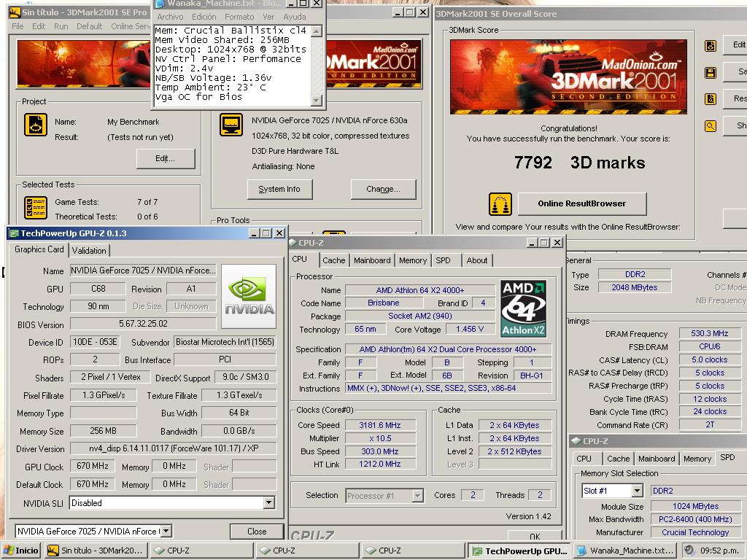Image resolution: width=747 pixels, height=560 pixels.
Task: Switch to Memory tab in CPU-Z
Action: point(413,260)
